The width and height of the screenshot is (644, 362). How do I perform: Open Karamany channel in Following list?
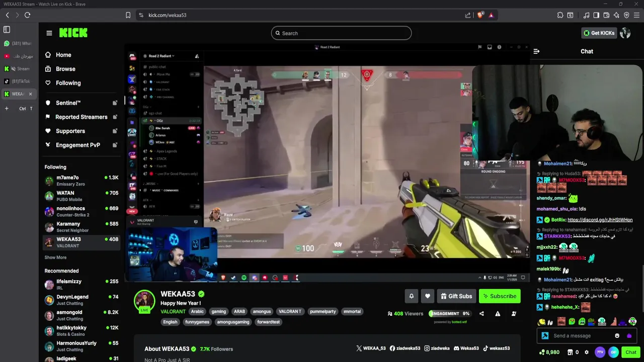click(x=81, y=227)
